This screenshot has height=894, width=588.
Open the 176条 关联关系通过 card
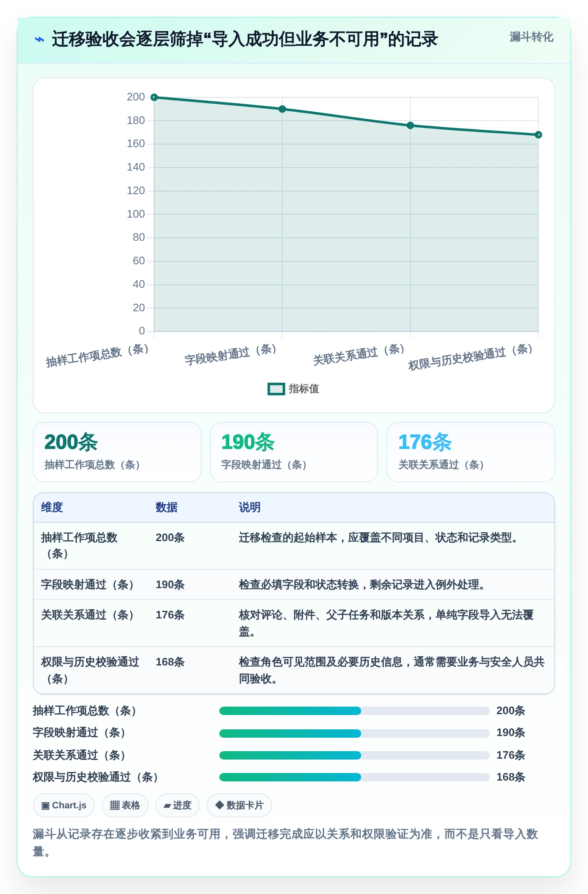pyautogui.click(x=471, y=452)
